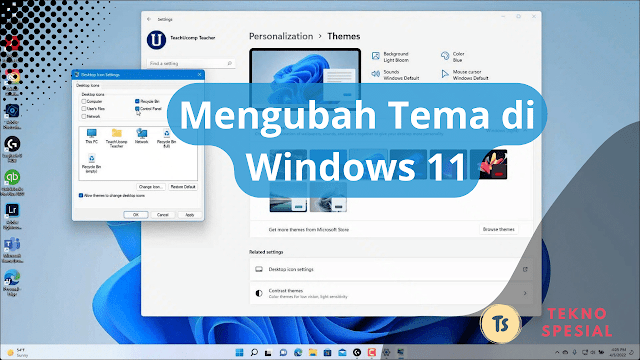Open Microsoft Store from the taskbar

click(x=327, y=352)
